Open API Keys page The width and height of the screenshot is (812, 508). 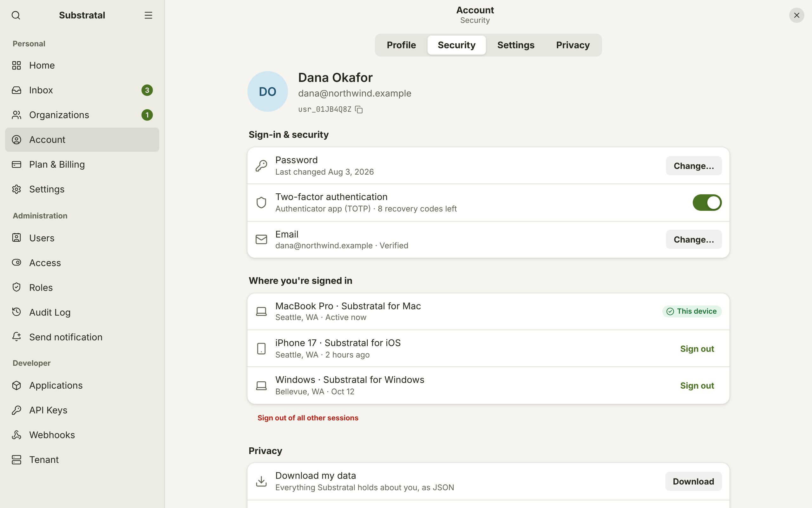82,410
